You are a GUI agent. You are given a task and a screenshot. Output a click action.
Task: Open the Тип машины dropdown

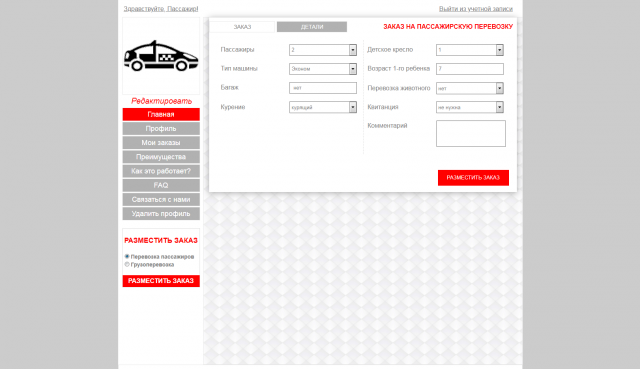point(323,69)
